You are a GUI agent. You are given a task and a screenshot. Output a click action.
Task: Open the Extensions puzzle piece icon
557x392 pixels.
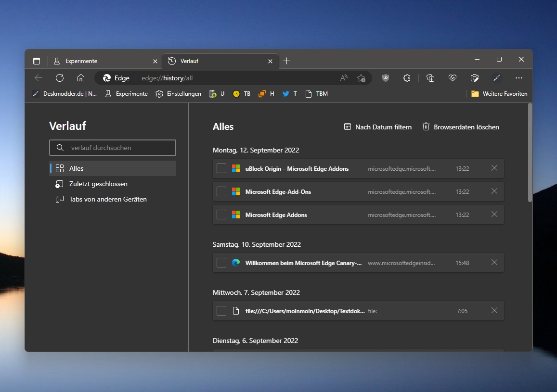click(x=407, y=78)
